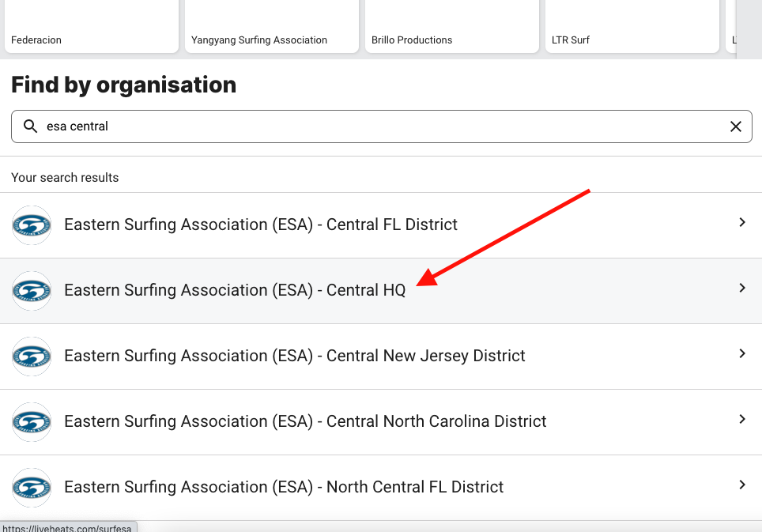Expand the Central HQ row chevron
Screen dimensions: 762x532
(x=742, y=288)
